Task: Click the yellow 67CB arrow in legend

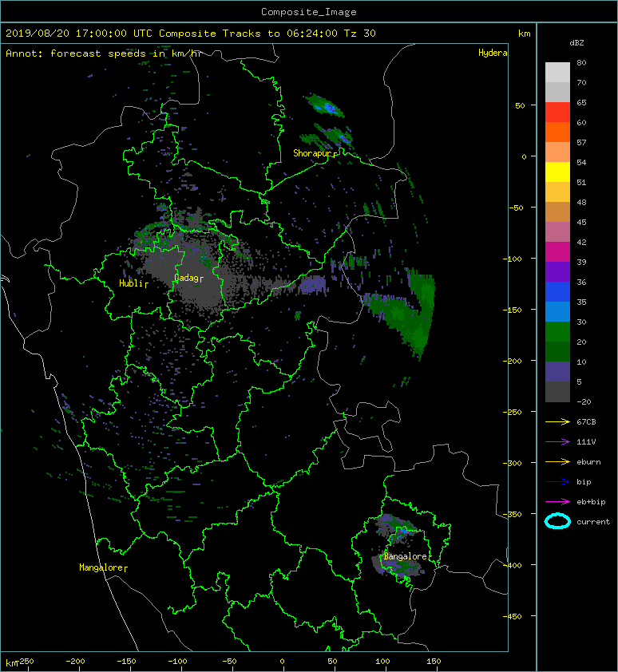Action: click(557, 422)
